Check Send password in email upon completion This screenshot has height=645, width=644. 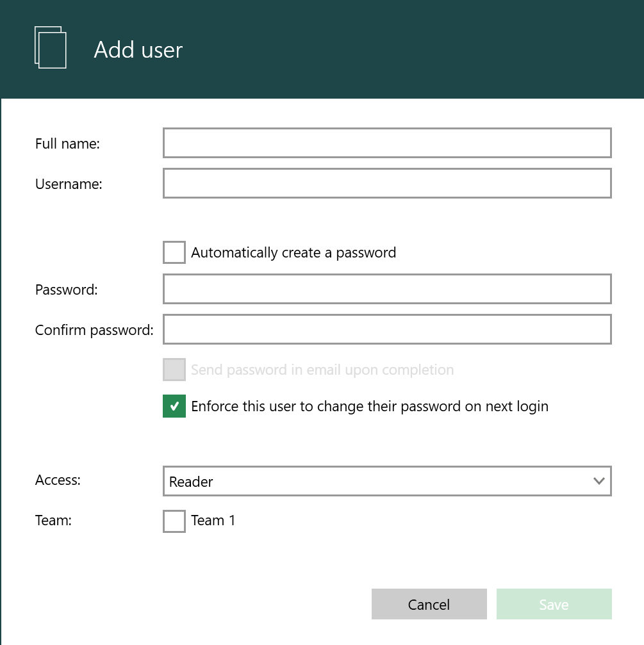[174, 370]
